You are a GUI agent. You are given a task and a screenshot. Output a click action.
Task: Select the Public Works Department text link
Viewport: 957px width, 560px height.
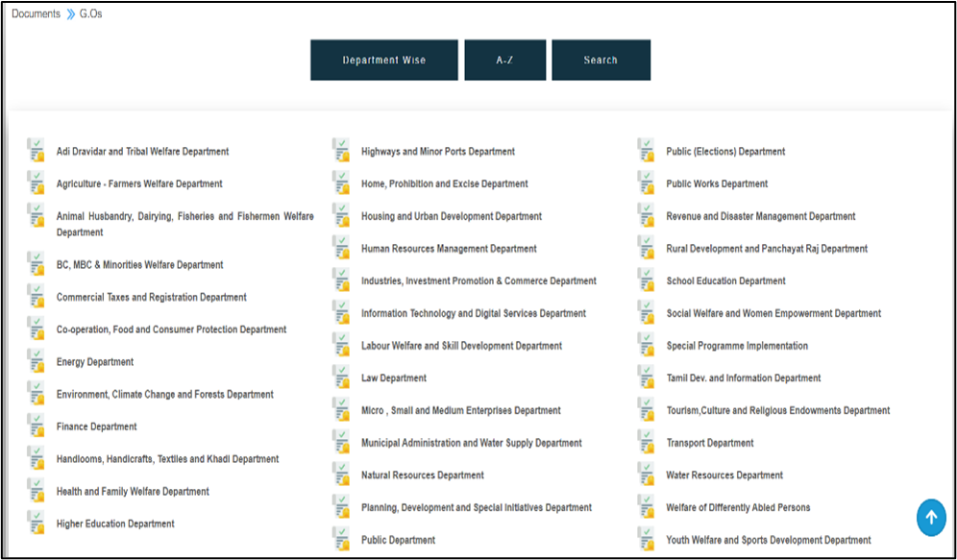717,183
